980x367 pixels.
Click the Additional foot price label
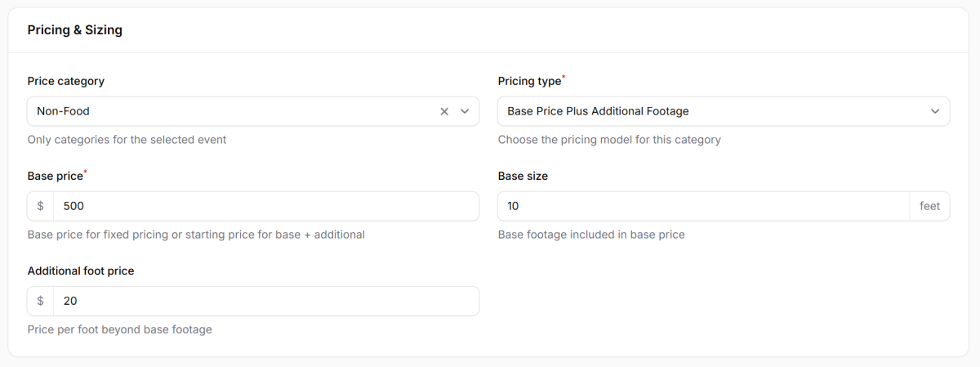click(80, 271)
